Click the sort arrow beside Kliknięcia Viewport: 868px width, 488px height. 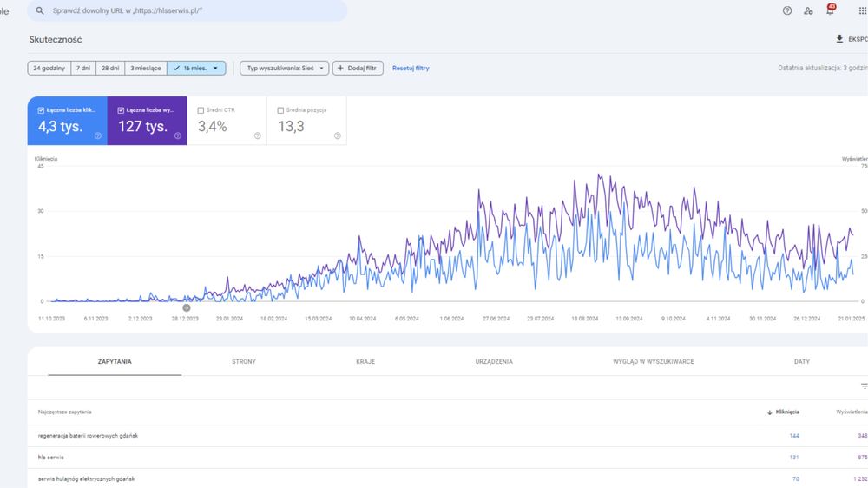769,412
